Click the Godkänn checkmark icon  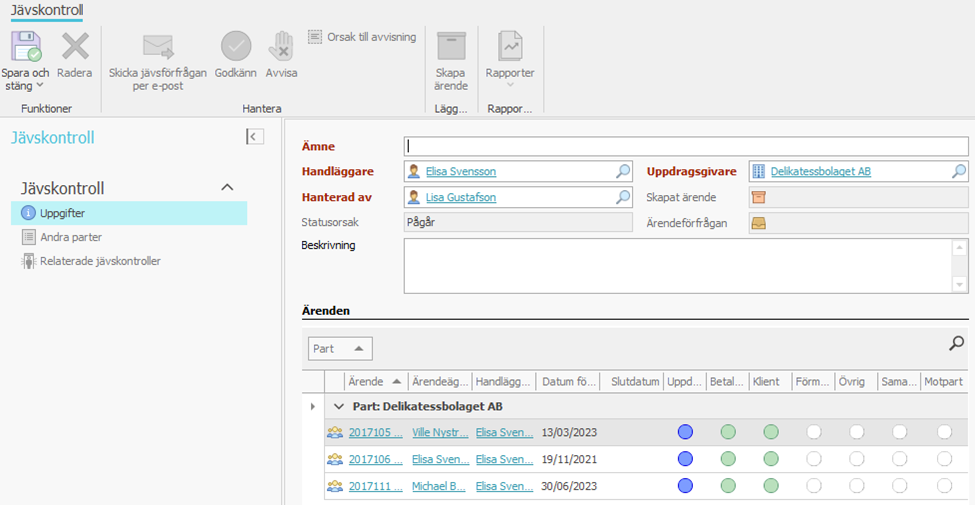[x=236, y=47]
